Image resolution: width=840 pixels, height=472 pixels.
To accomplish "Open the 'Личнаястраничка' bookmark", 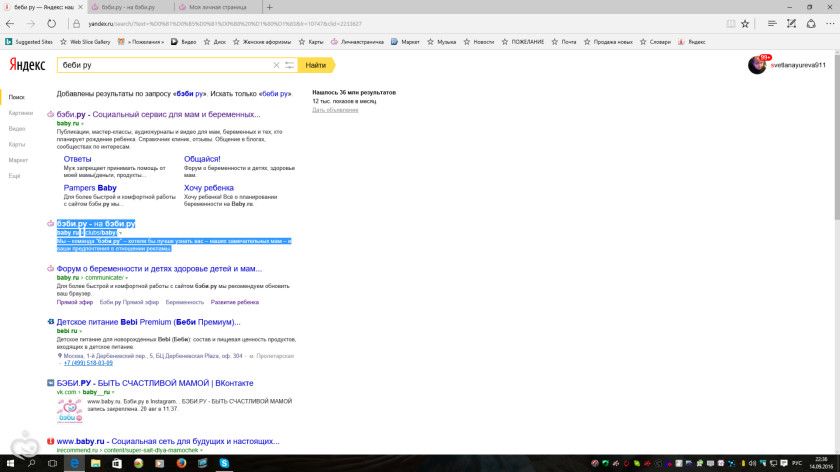I will [x=357, y=42].
